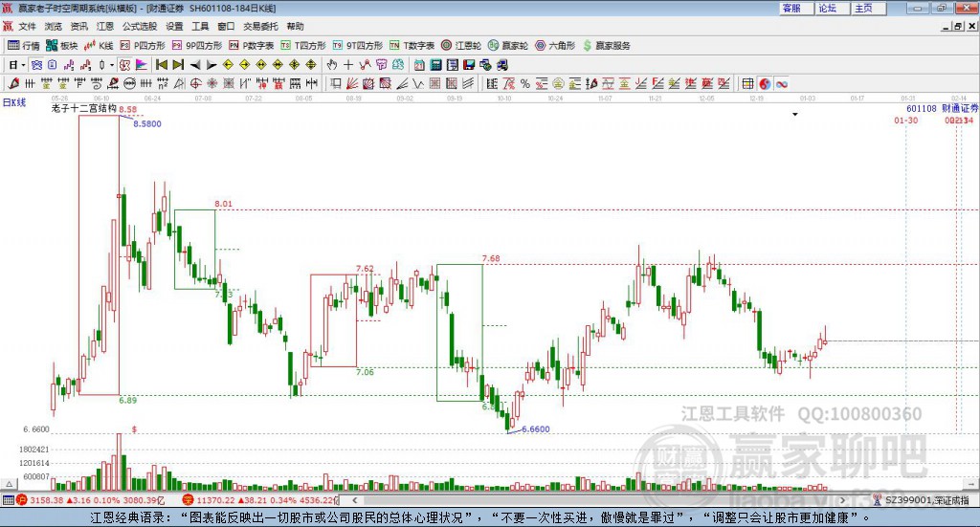Screen dimensions: 980x527
Task: Click the 论坛 forum button
Action: [x=833, y=8]
